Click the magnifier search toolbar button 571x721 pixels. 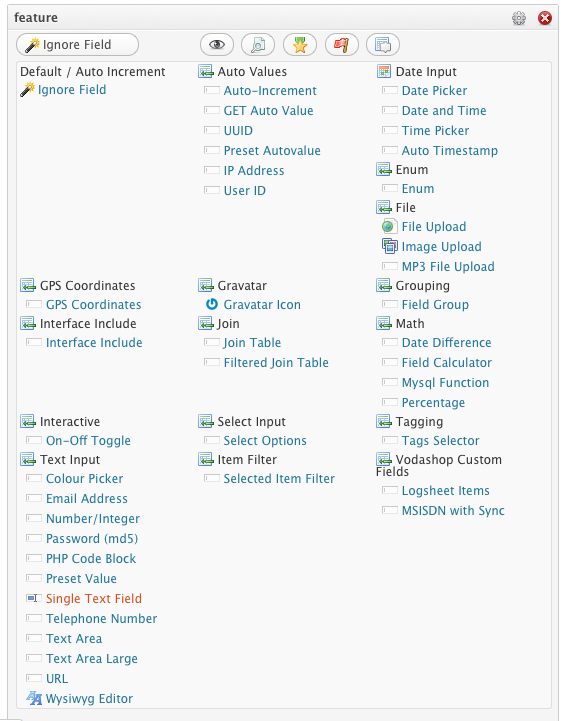point(258,45)
